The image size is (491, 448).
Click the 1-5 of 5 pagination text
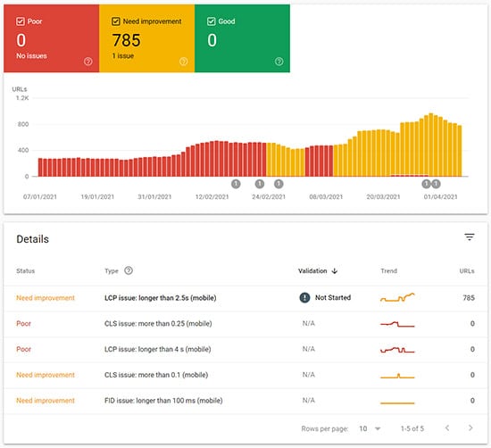pos(412,428)
